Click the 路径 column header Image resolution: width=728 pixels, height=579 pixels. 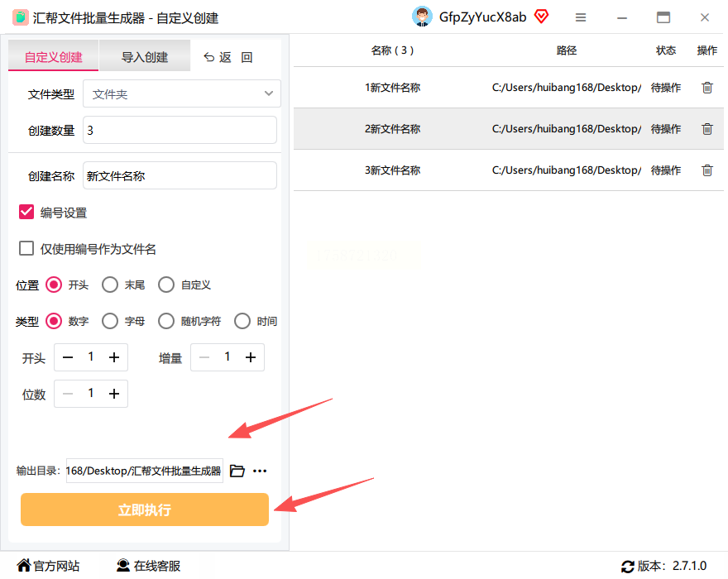(x=567, y=50)
